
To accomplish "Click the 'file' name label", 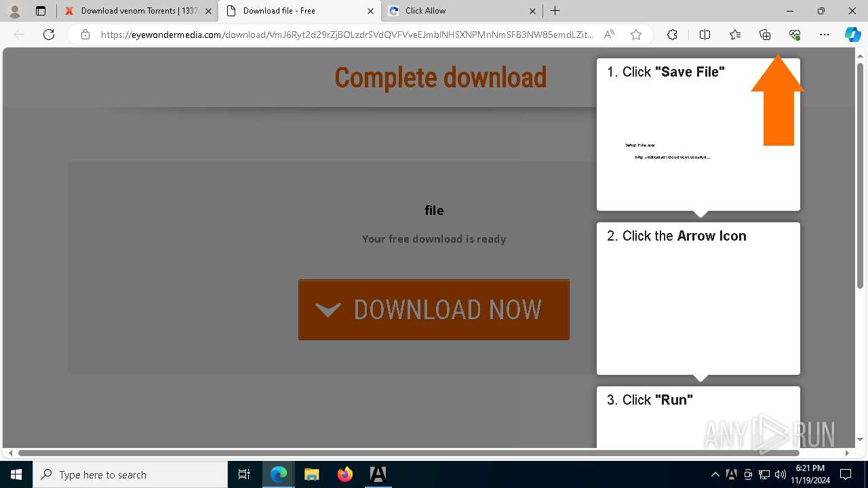I will click(x=434, y=210).
